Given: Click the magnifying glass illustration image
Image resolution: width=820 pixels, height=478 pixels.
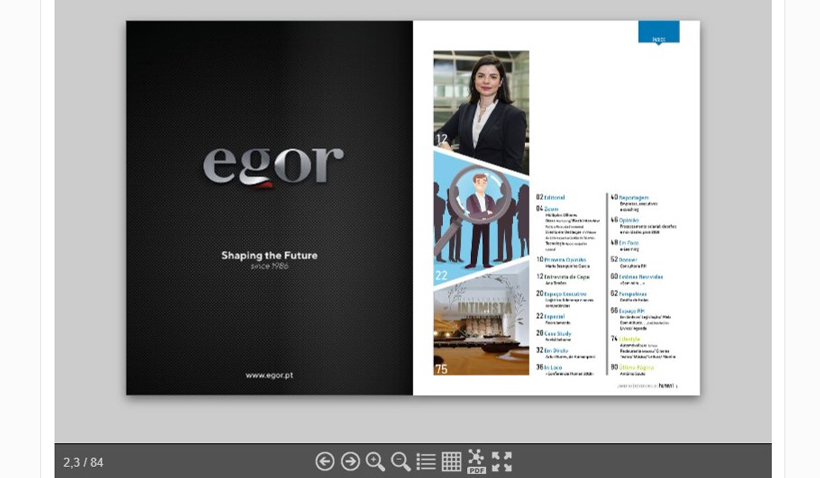Looking at the screenshot, I should click(481, 217).
